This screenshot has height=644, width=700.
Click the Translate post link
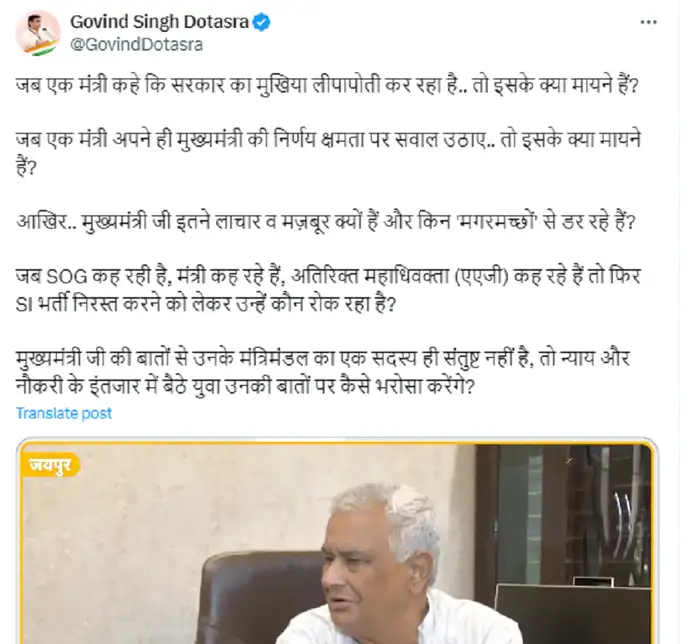64,413
